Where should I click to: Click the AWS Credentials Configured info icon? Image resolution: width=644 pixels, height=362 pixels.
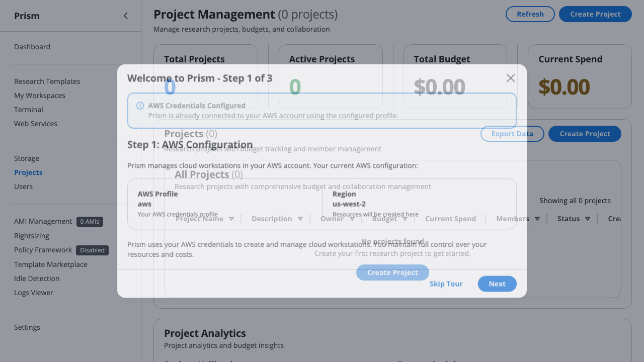140,106
